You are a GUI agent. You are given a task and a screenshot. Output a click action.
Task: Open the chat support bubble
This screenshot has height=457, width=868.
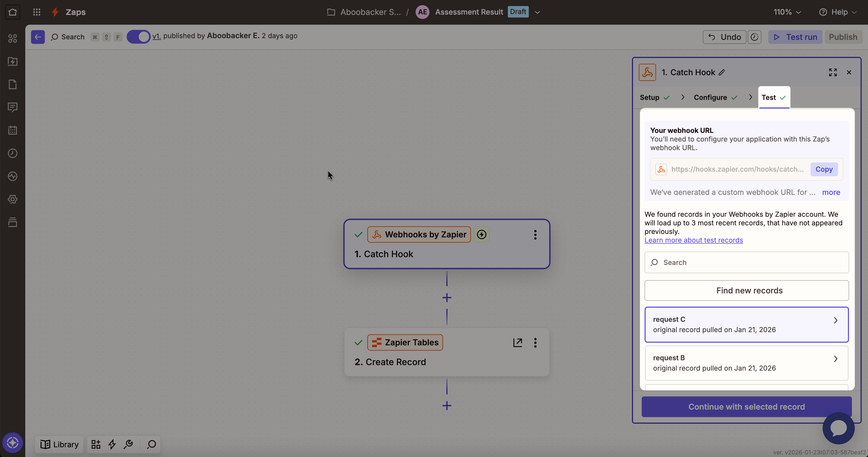point(838,428)
